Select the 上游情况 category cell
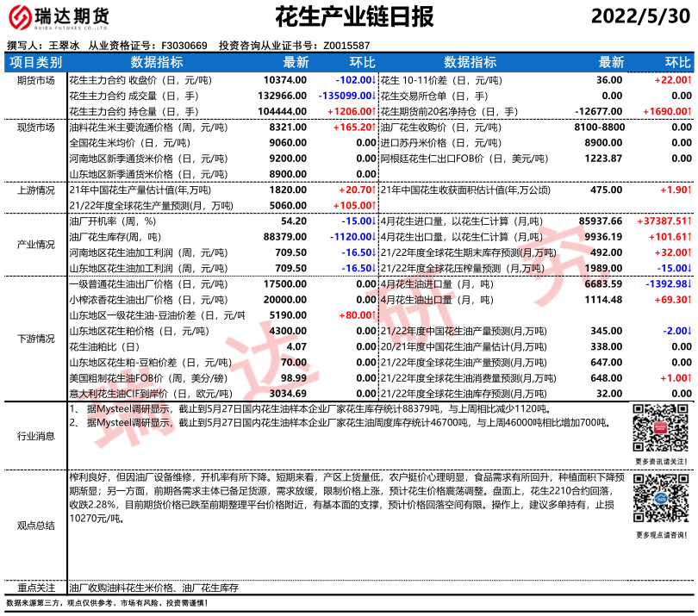Image resolution: width=698 pixels, height=616 pixels. point(35,190)
